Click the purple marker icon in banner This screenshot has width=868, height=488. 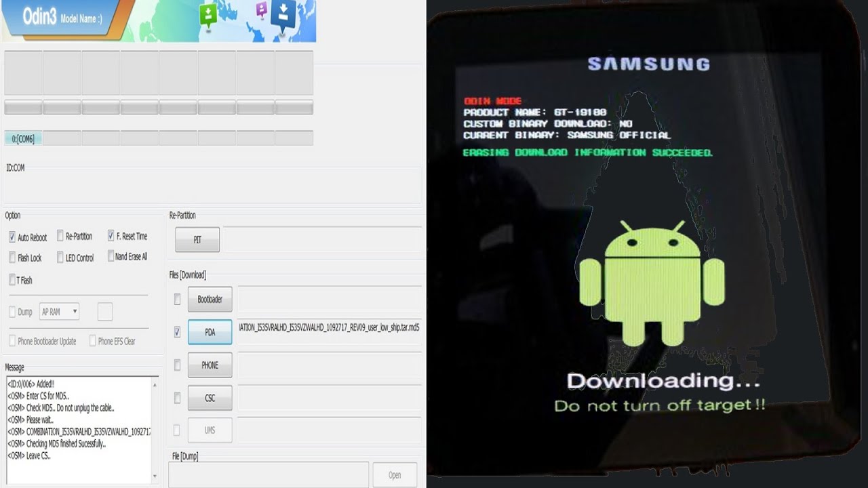[x=262, y=9]
